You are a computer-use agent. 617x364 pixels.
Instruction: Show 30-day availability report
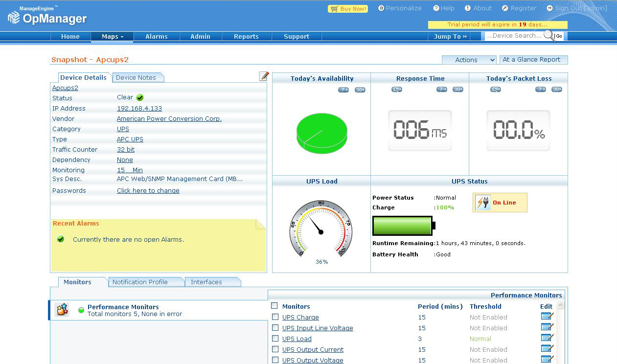click(360, 90)
